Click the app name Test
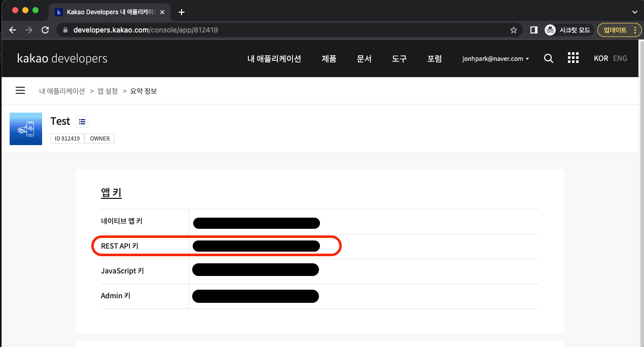The width and height of the screenshot is (644, 347). [60, 121]
